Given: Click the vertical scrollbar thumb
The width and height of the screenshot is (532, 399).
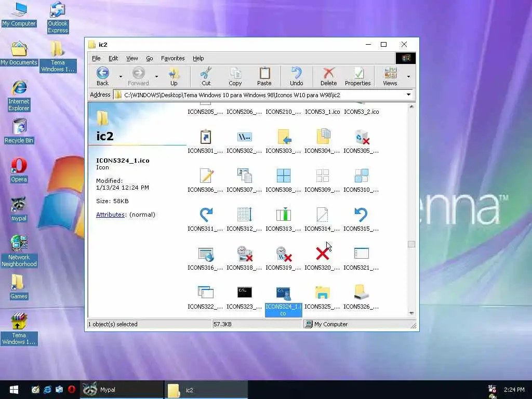Looking at the screenshot, I should pos(411,244).
